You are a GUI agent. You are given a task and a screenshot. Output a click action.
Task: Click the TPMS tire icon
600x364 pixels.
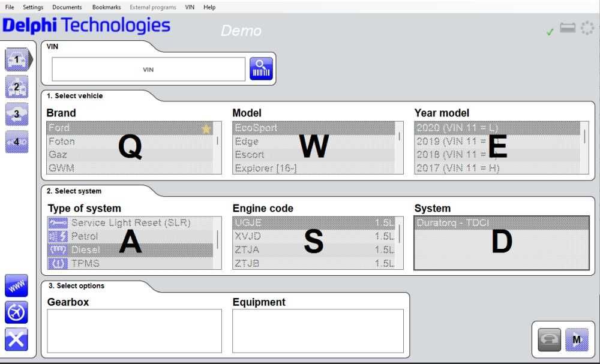58,263
